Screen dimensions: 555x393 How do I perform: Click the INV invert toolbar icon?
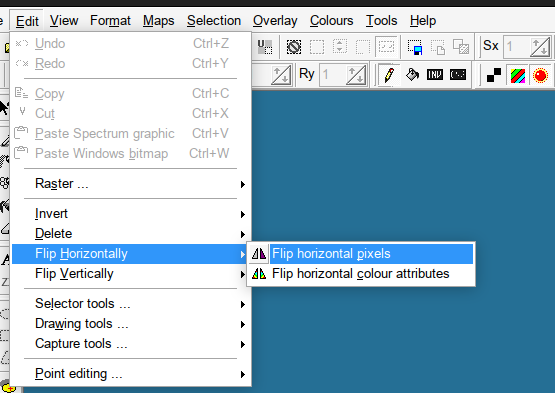435,75
